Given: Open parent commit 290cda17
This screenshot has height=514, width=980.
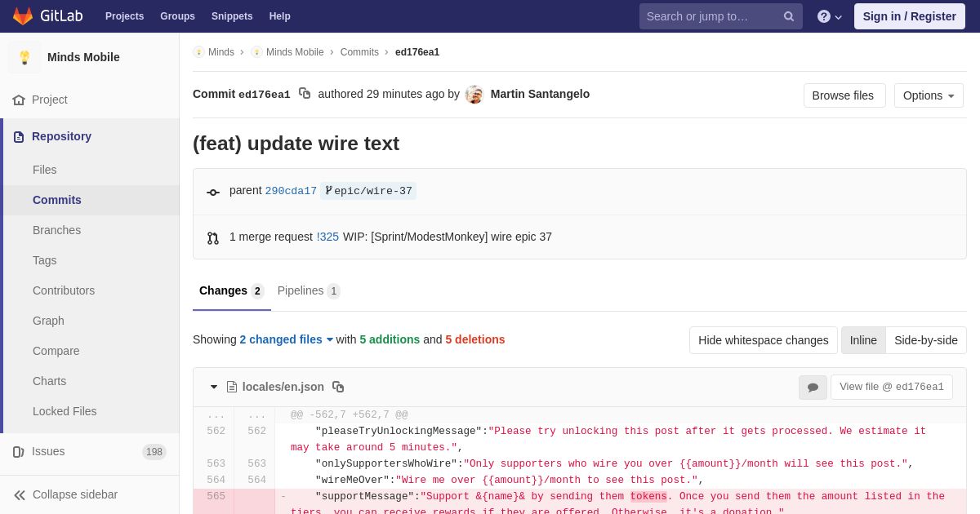Looking at the screenshot, I should pyautogui.click(x=291, y=191).
